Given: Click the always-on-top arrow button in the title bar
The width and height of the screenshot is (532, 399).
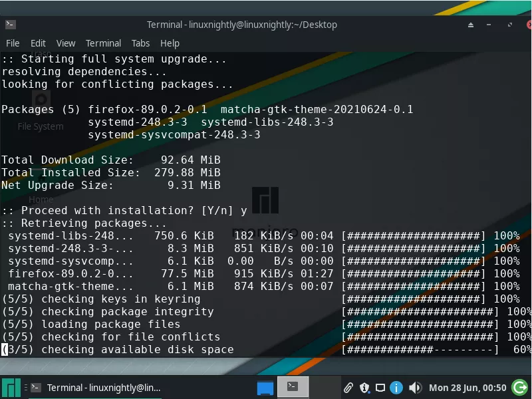Looking at the screenshot, I should [471, 25].
